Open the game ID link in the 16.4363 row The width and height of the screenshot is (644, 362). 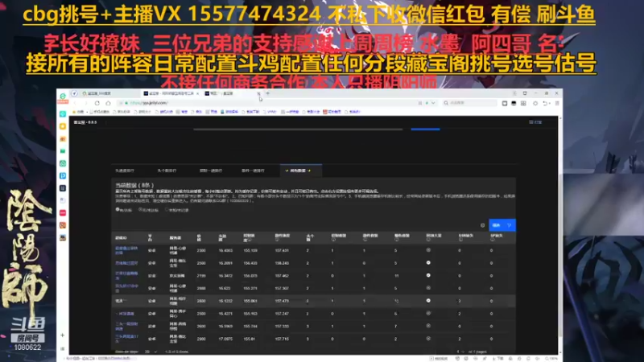pos(126,250)
